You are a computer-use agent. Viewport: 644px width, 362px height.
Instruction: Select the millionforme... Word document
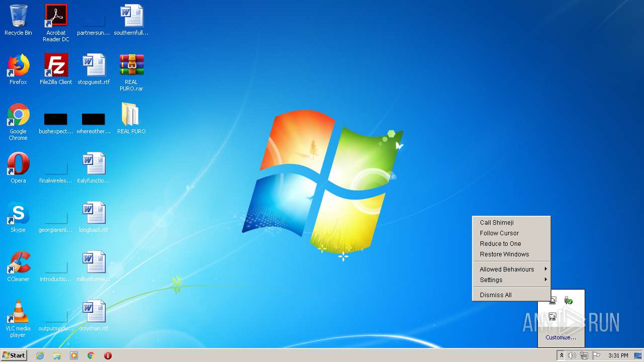[94, 266]
